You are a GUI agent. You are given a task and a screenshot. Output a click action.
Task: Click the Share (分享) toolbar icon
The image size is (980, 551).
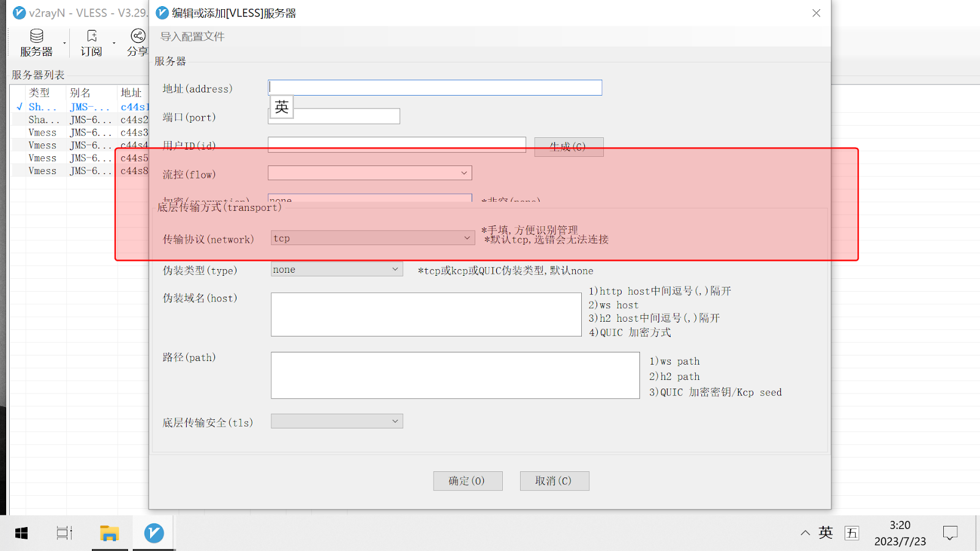[138, 42]
